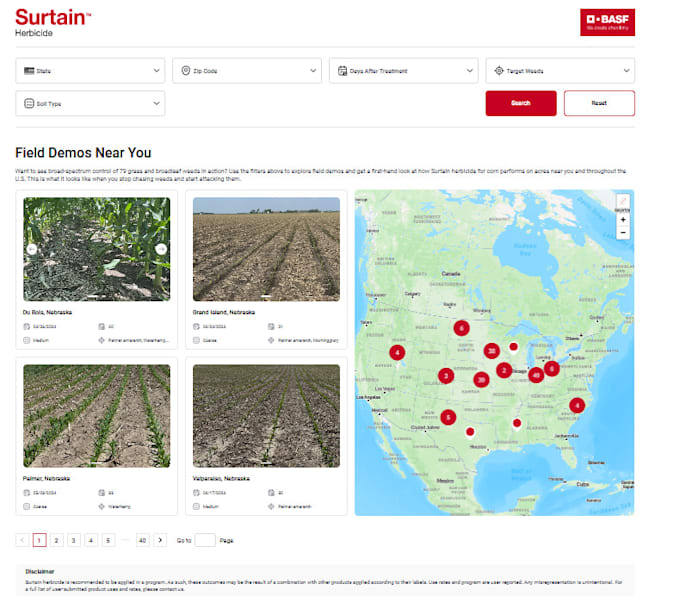Click the date calendar icon in Grand Island card
680x615 pixels.
(196, 327)
